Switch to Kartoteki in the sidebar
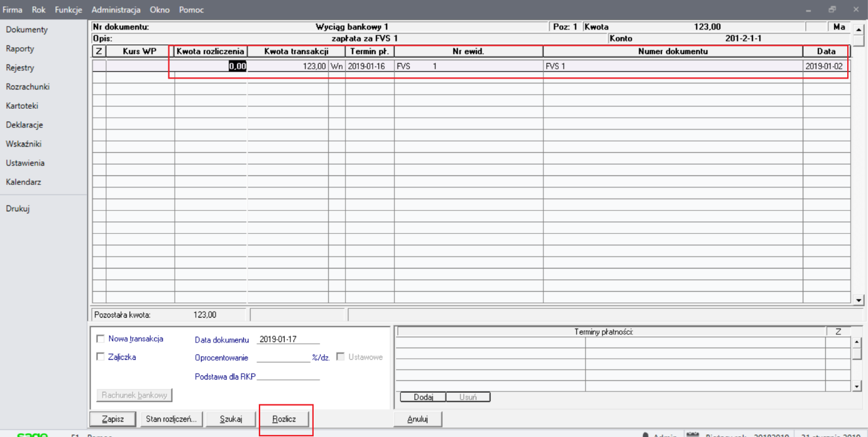 click(22, 106)
